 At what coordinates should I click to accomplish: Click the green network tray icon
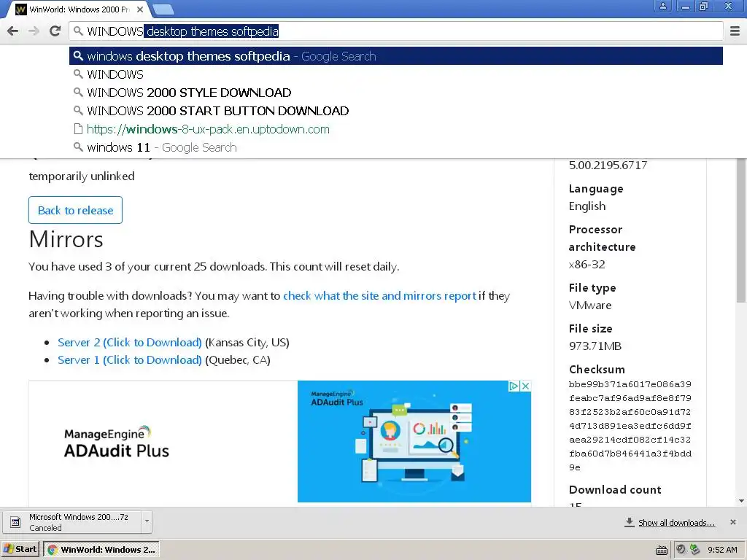[695, 550]
